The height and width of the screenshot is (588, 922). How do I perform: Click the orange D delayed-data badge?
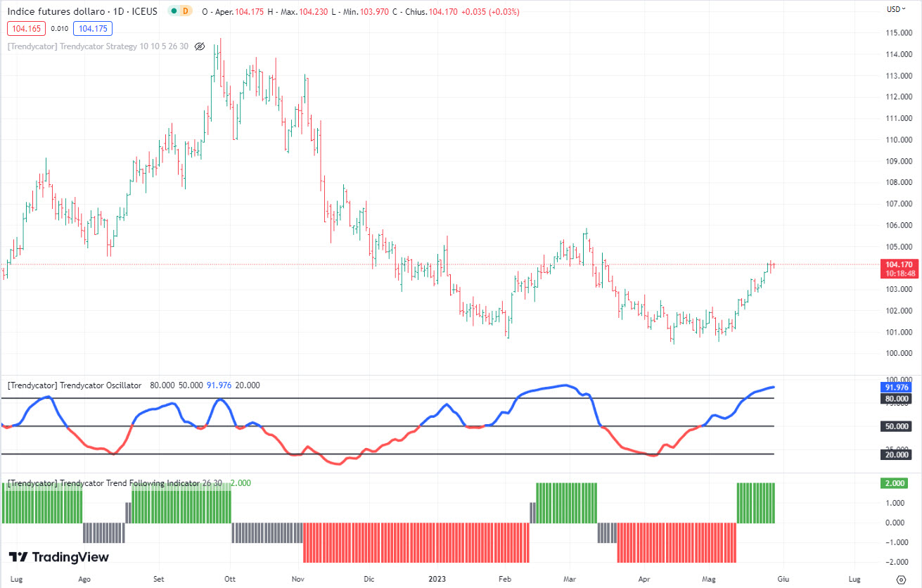pos(186,11)
